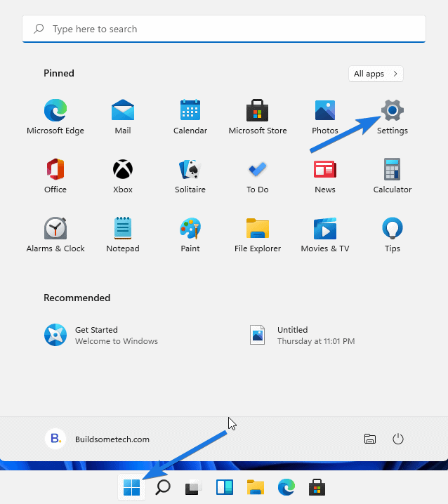The height and width of the screenshot is (504, 448).
Task: Launch the Photos app
Action: point(325,117)
